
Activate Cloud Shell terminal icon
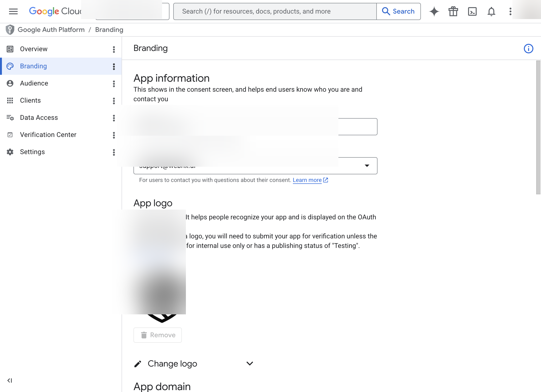tap(472, 11)
